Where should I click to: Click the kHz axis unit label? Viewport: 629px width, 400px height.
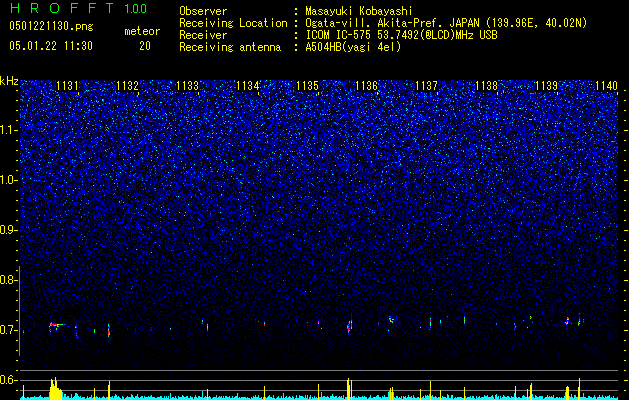pos(9,81)
